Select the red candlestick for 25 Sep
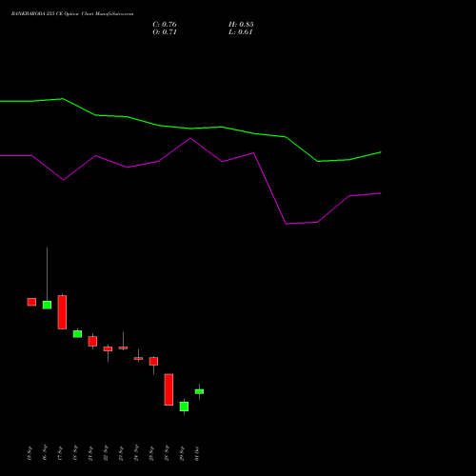This screenshot has width=476, height=476. coord(153,361)
